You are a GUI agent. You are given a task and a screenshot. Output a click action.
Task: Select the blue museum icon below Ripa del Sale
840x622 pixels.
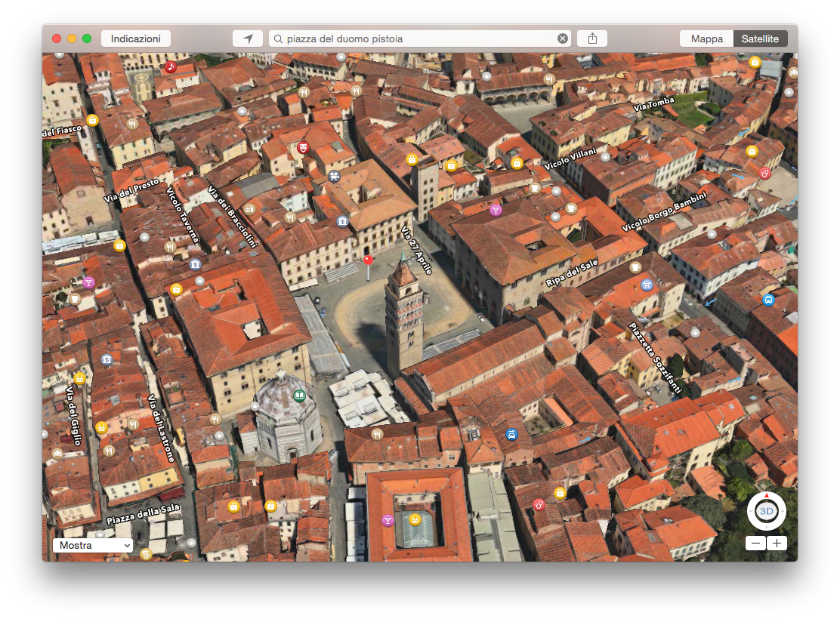click(x=647, y=285)
